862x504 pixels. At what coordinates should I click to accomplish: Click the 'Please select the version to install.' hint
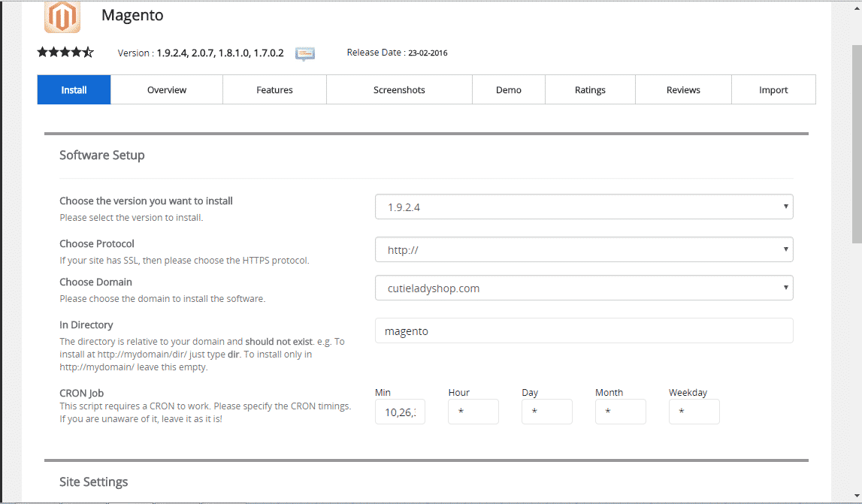pyautogui.click(x=132, y=218)
